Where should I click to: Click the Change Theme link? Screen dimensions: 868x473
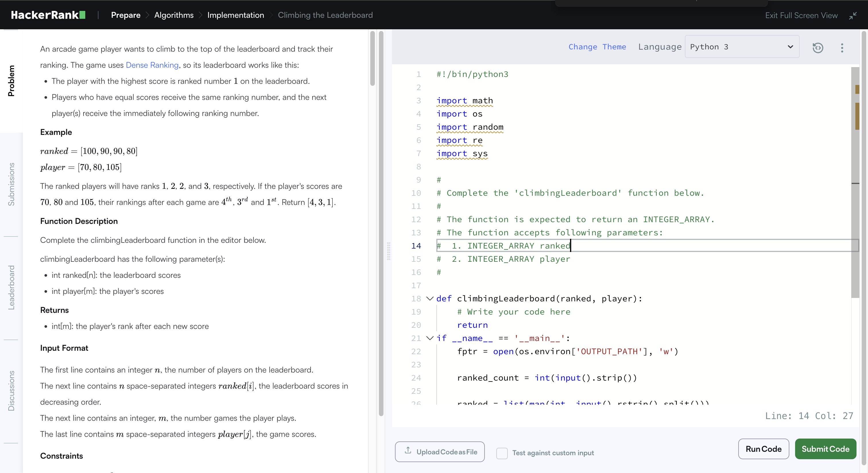point(597,47)
